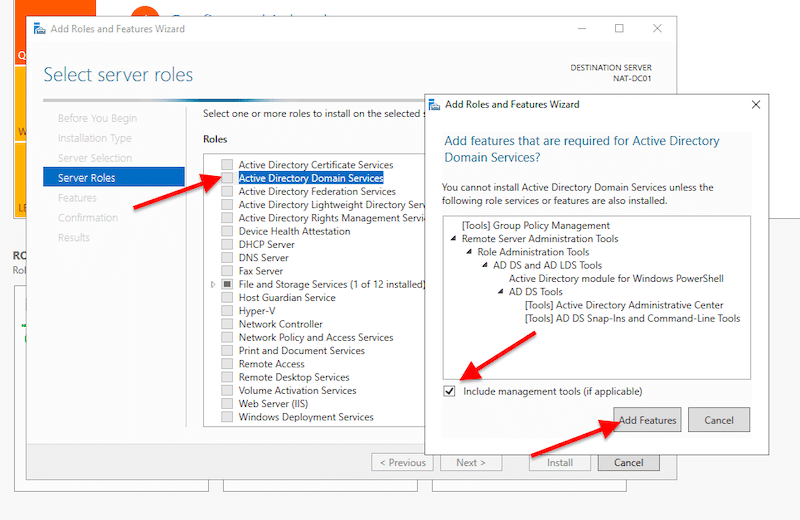
Task: Select Role Administration Tools tree item
Action: pos(533,252)
